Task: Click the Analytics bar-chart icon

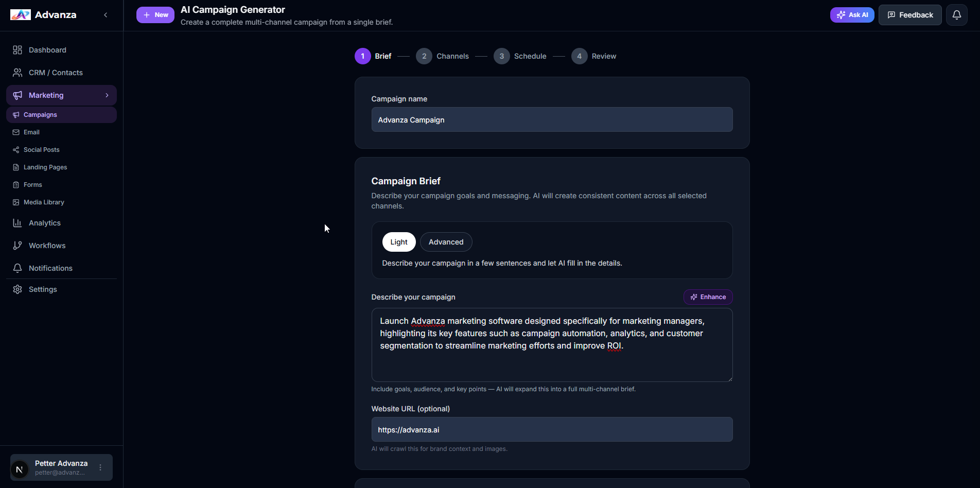Action: point(17,223)
